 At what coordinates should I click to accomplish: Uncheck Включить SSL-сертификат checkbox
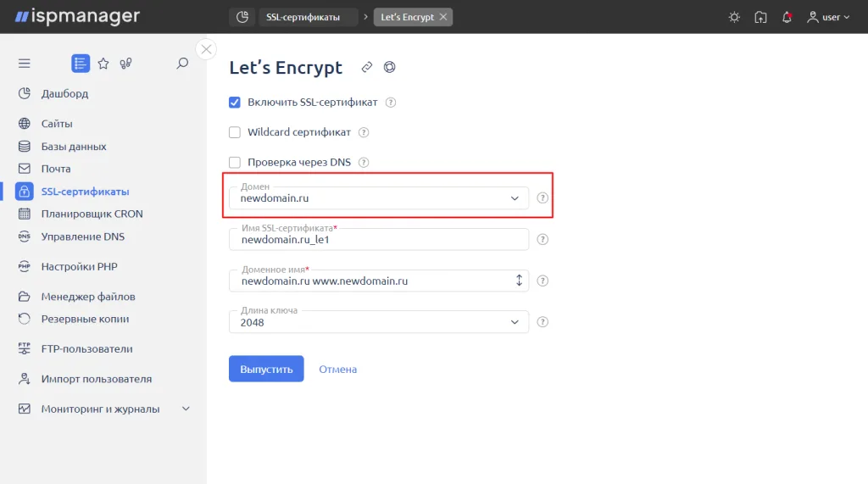[x=235, y=103]
